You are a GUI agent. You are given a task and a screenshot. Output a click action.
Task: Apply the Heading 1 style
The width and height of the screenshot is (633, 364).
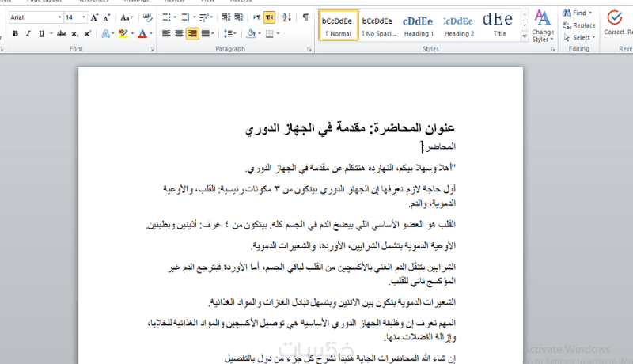(419, 25)
